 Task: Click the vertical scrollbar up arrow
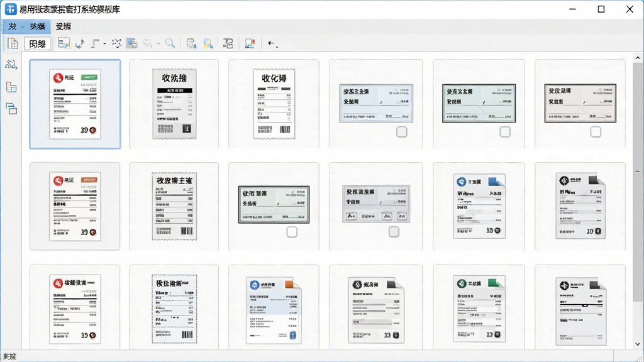point(638,58)
